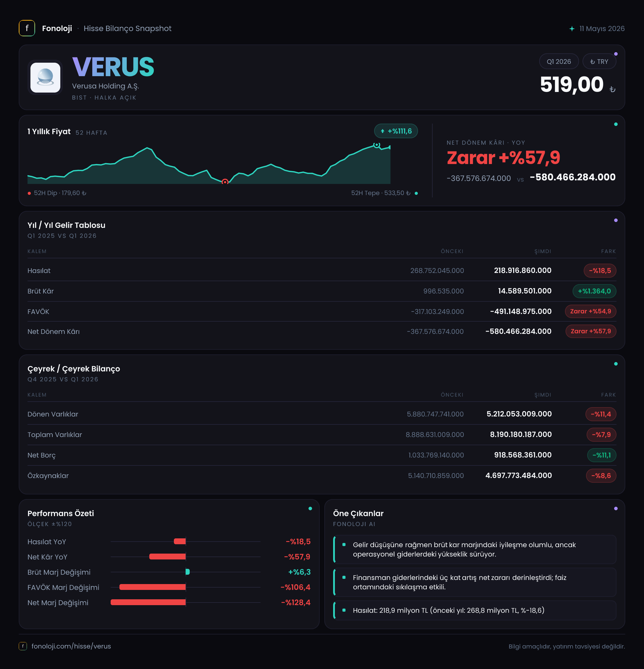Viewport: 644px width, 669px height.
Task: Click the 'Öne Çıkanlar' heading
Action: pyautogui.click(x=358, y=513)
